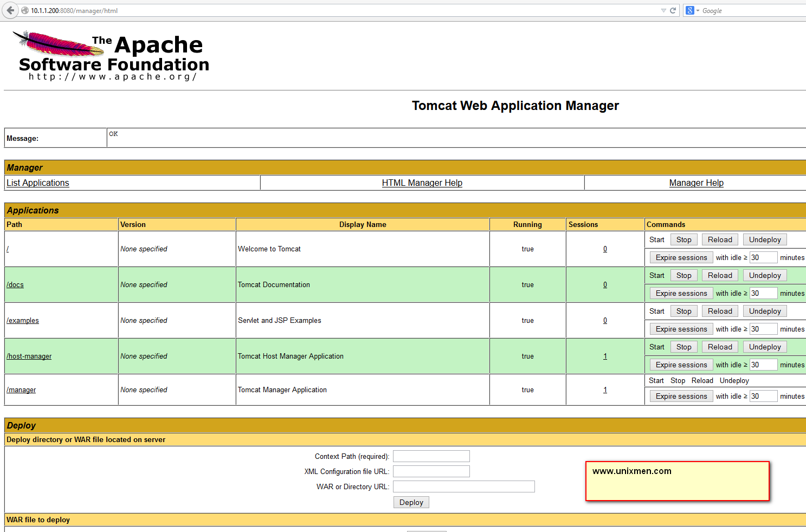Click into the Google search box
The height and width of the screenshot is (532, 806).
coord(753,10)
